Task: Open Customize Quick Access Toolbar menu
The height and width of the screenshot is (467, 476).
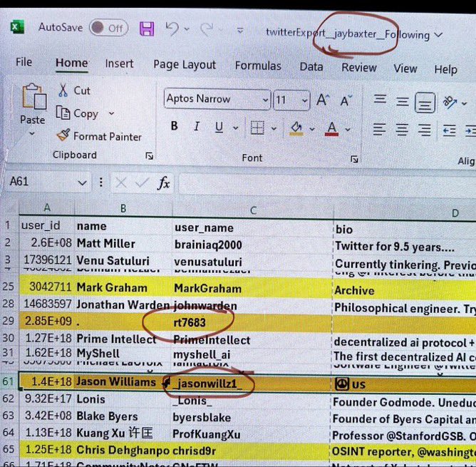Action: pos(240,31)
